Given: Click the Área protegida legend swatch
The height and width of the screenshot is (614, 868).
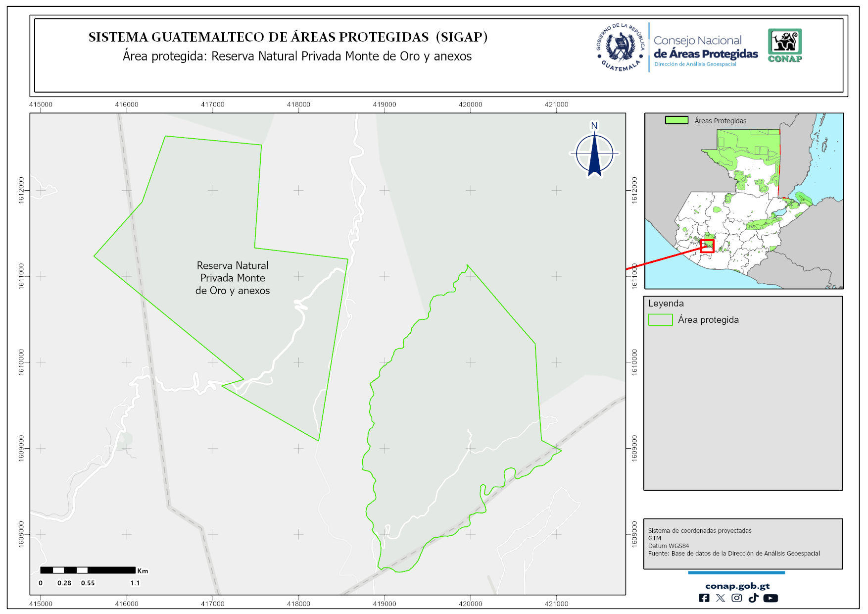Looking at the screenshot, I should pyautogui.click(x=660, y=320).
